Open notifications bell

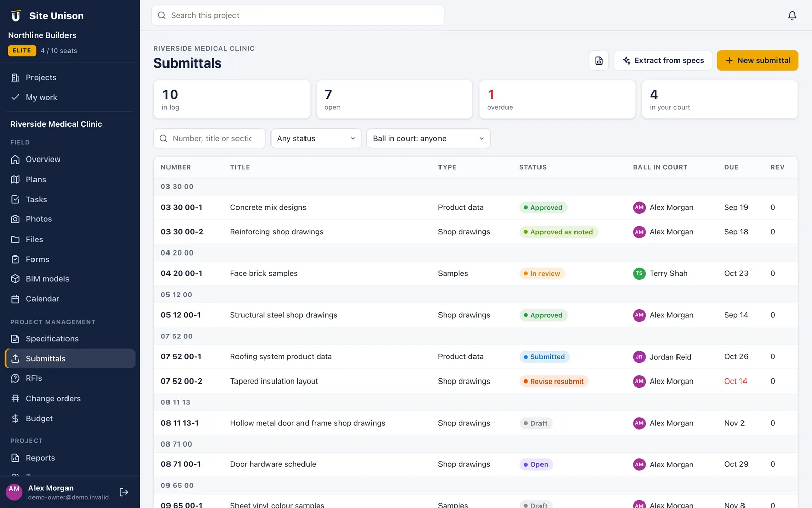point(792,16)
